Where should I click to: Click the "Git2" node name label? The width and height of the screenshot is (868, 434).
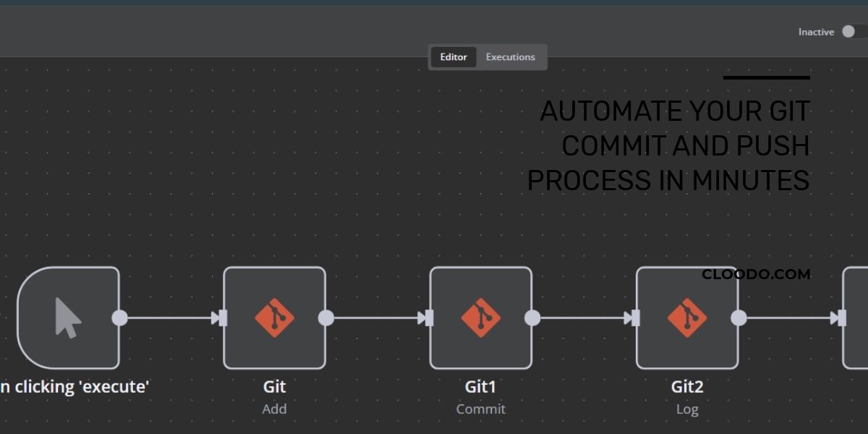tap(687, 387)
